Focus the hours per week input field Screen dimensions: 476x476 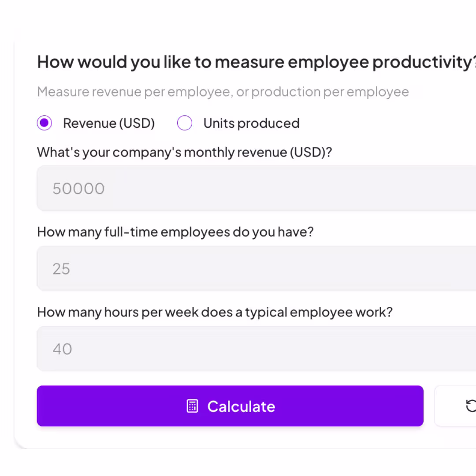256,349
